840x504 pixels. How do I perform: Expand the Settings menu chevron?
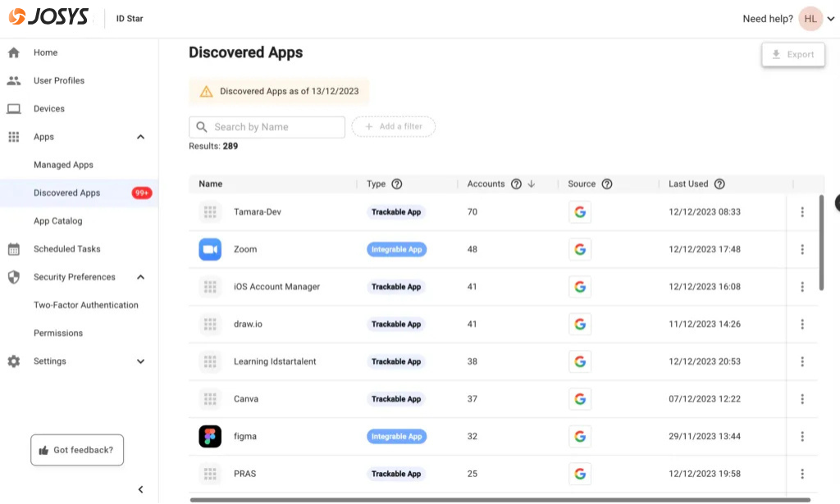pyautogui.click(x=140, y=361)
